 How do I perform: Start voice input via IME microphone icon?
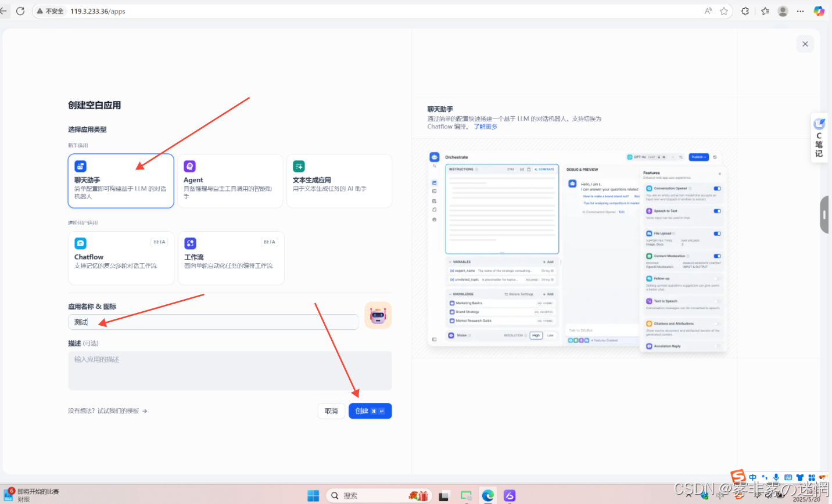(x=776, y=477)
